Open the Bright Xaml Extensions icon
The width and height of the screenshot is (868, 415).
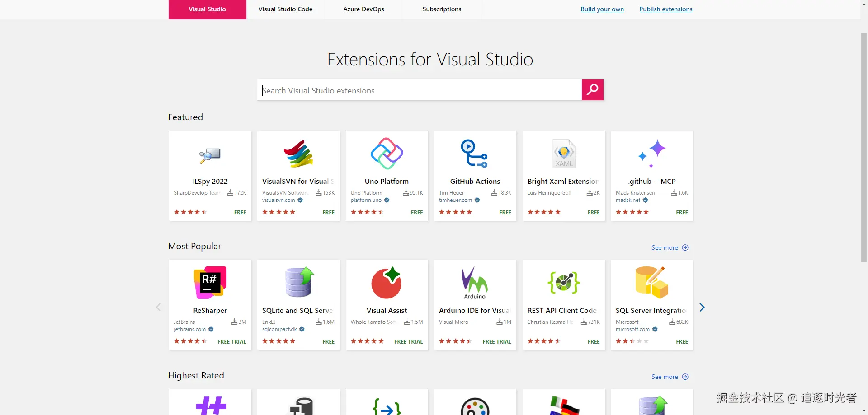point(564,154)
